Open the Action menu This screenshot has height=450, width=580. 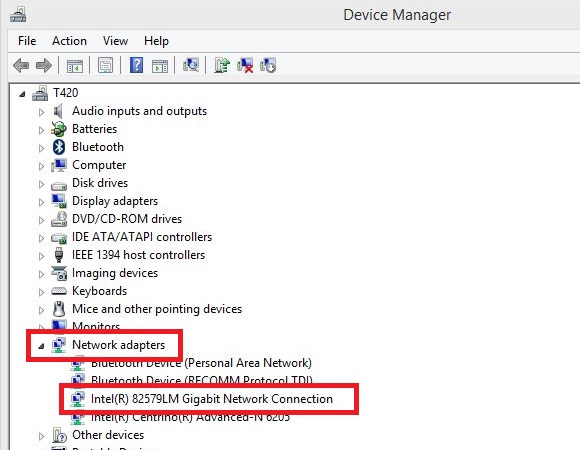(x=69, y=41)
